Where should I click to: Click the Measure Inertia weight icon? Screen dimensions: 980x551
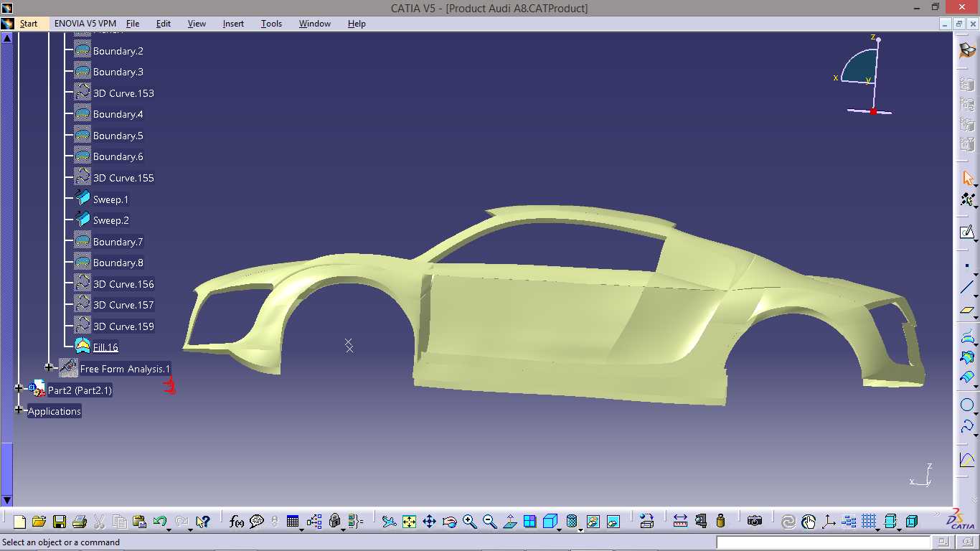point(720,522)
